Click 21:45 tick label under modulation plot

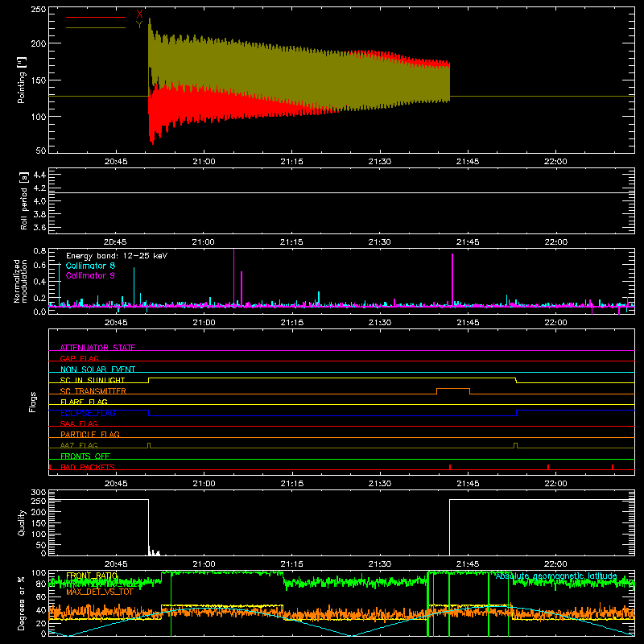pos(468,323)
